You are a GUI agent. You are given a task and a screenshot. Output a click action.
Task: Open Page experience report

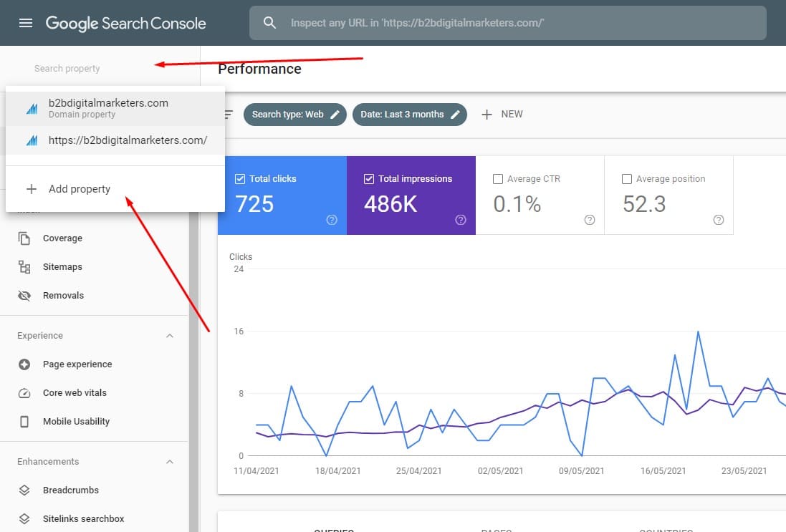(x=77, y=364)
